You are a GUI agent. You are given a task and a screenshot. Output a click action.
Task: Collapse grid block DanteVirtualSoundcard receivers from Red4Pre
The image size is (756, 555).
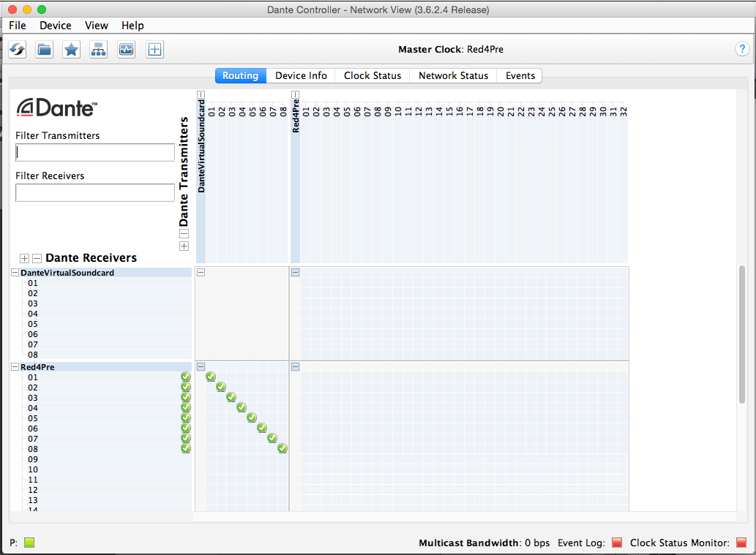[296, 273]
